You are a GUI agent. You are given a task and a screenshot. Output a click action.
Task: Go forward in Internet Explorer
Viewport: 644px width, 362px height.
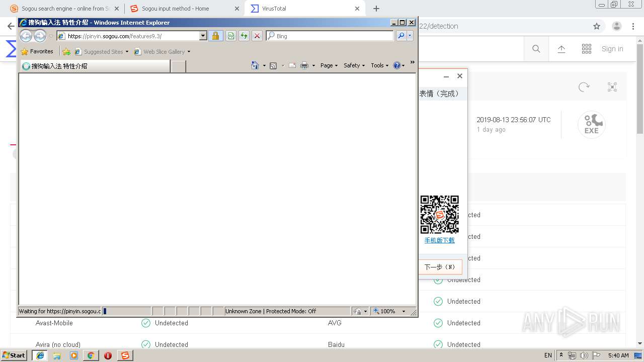pos(40,36)
